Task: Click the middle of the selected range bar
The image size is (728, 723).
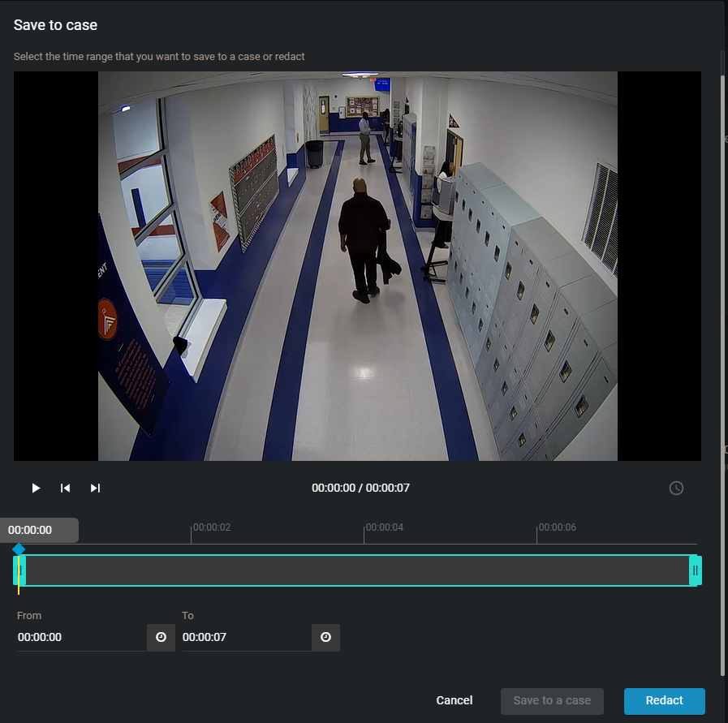Action: (357, 570)
